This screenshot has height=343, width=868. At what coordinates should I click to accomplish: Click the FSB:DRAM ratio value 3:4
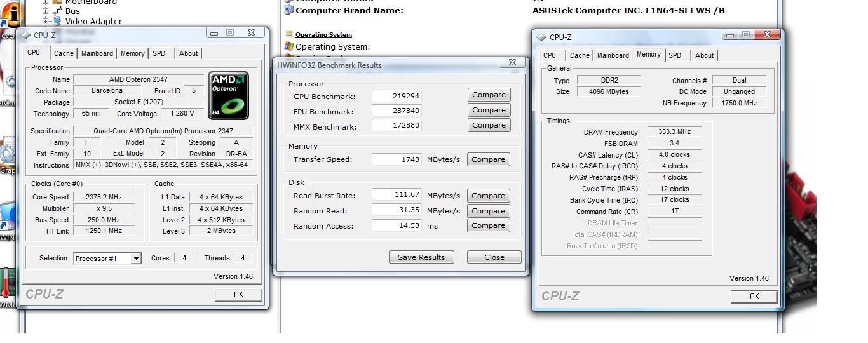(x=674, y=144)
